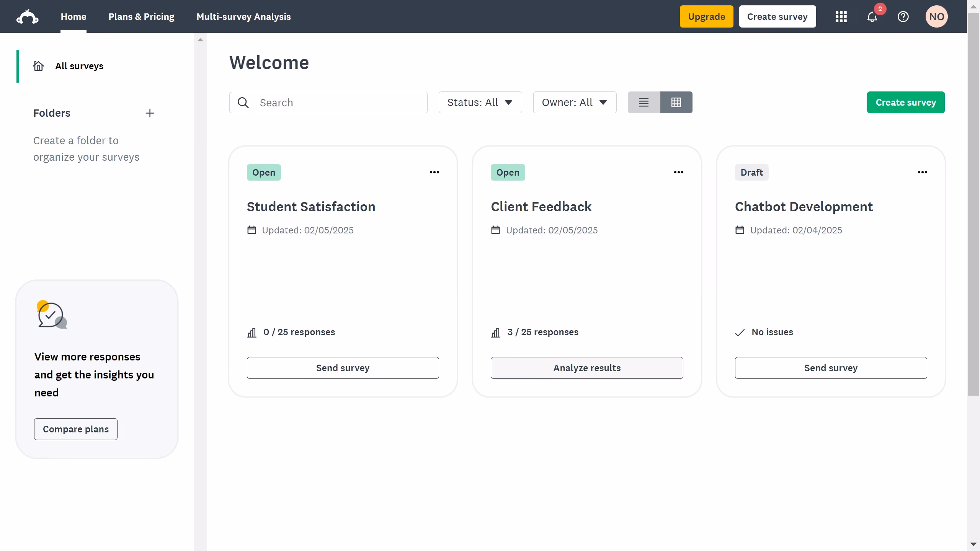The image size is (980, 551).
Task: Click into the Search field
Action: [328, 103]
